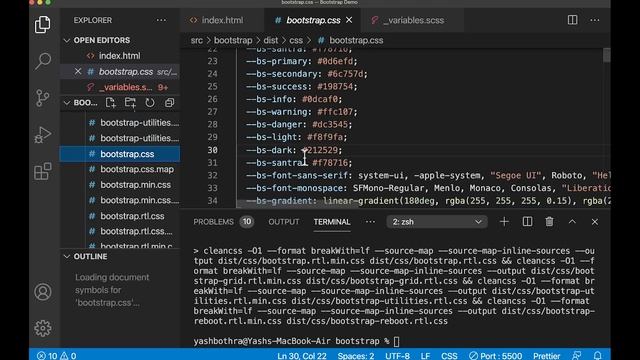
Task: Close bootstrap.css in Open Editors list
Action: point(78,71)
